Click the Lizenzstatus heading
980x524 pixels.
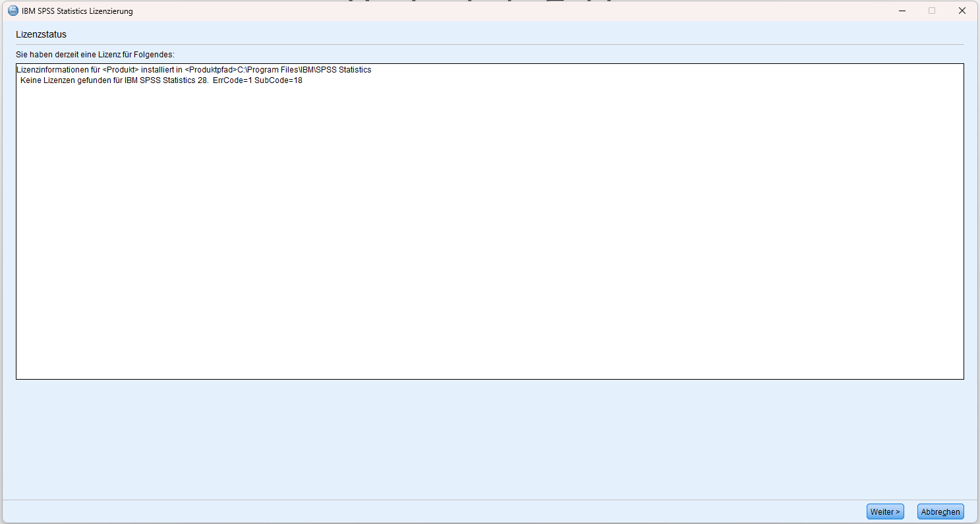41,34
